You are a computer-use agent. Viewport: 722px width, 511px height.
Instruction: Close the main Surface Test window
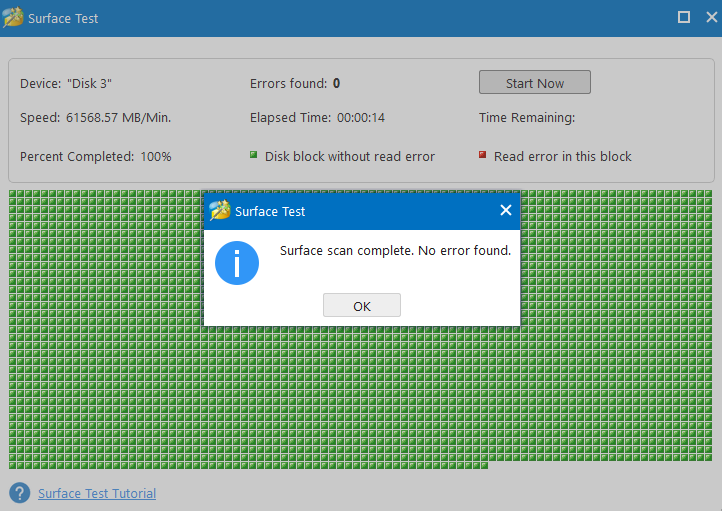tap(711, 17)
